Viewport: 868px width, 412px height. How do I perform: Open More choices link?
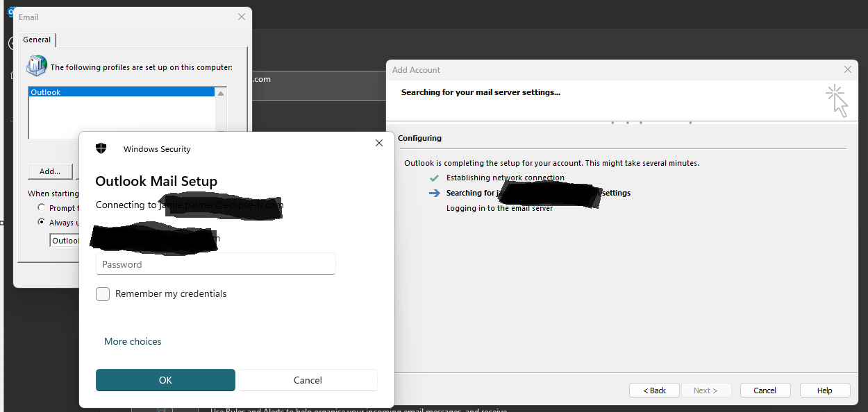pos(133,341)
